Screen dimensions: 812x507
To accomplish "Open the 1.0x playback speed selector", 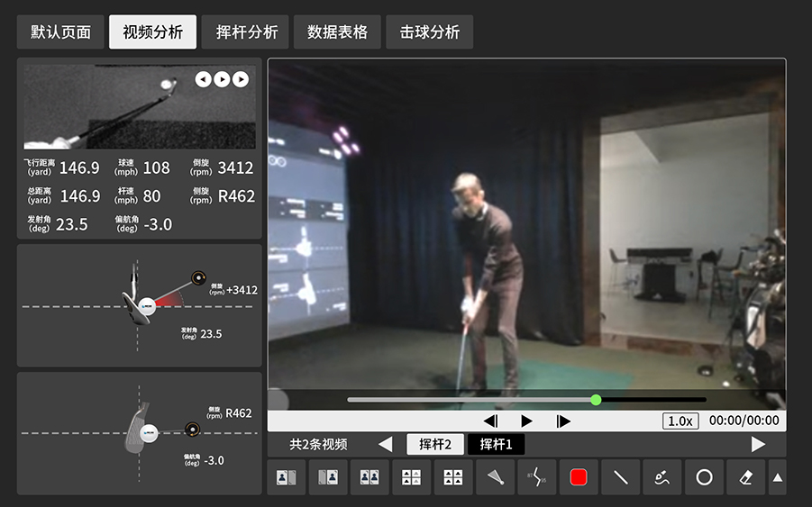I will 680,421.
